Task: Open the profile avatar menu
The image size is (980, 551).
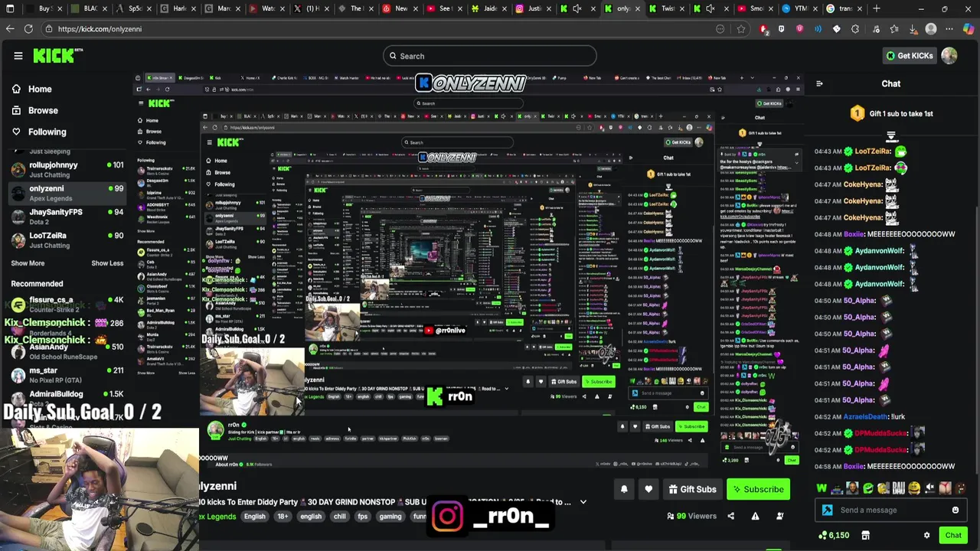Action: click(x=949, y=56)
